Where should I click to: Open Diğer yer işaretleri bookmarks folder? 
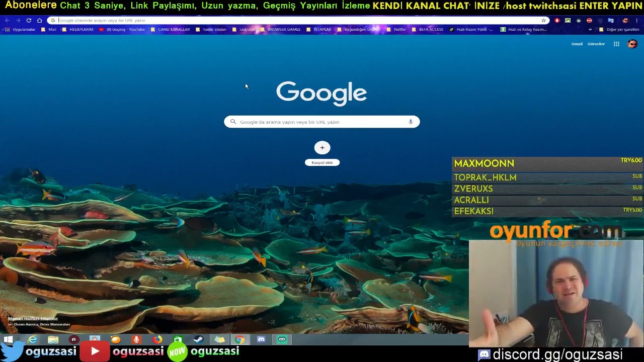(x=619, y=29)
